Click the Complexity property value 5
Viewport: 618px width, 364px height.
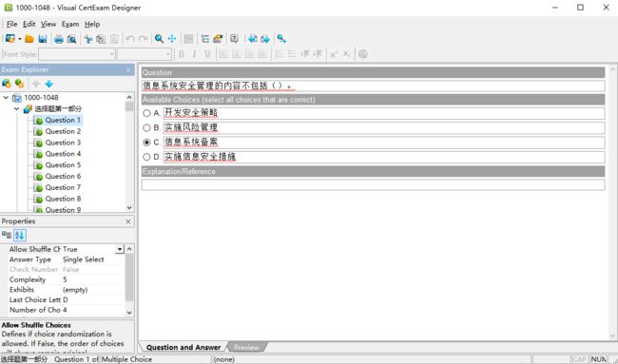(65, 279)
